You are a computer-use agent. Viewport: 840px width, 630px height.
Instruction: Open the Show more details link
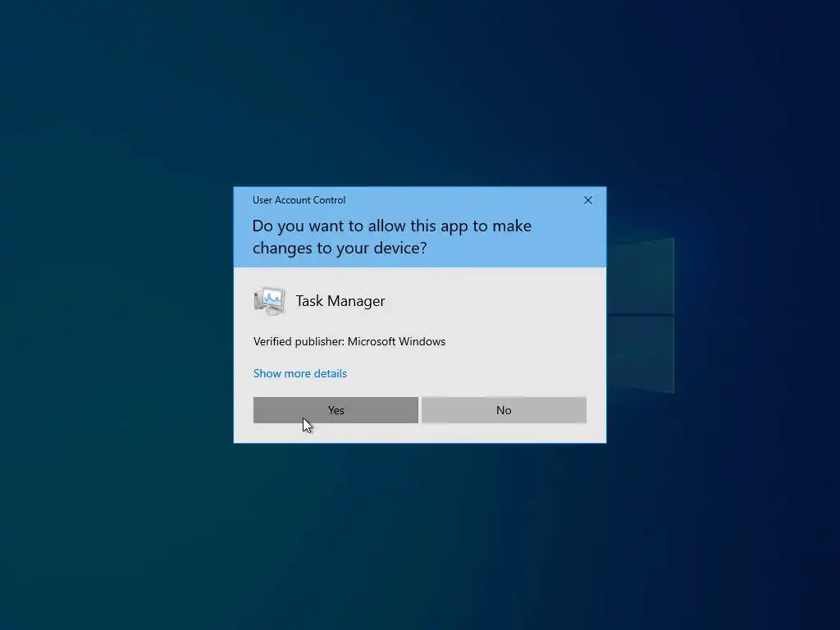(x=300, y=373)
